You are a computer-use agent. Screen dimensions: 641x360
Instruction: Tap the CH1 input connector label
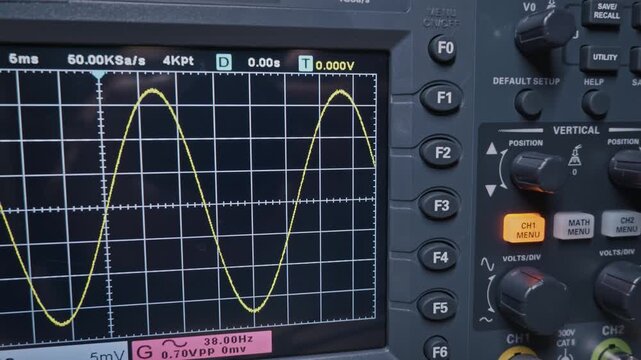[518, 338]
